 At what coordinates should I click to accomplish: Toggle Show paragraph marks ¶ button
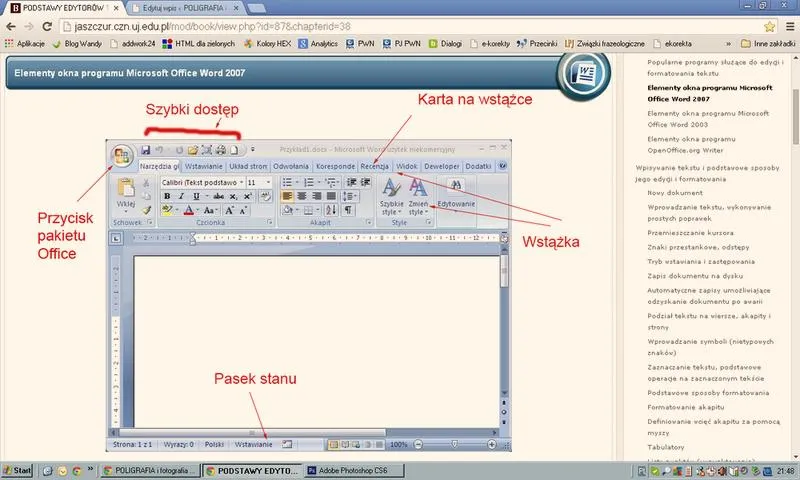point(348,210)
